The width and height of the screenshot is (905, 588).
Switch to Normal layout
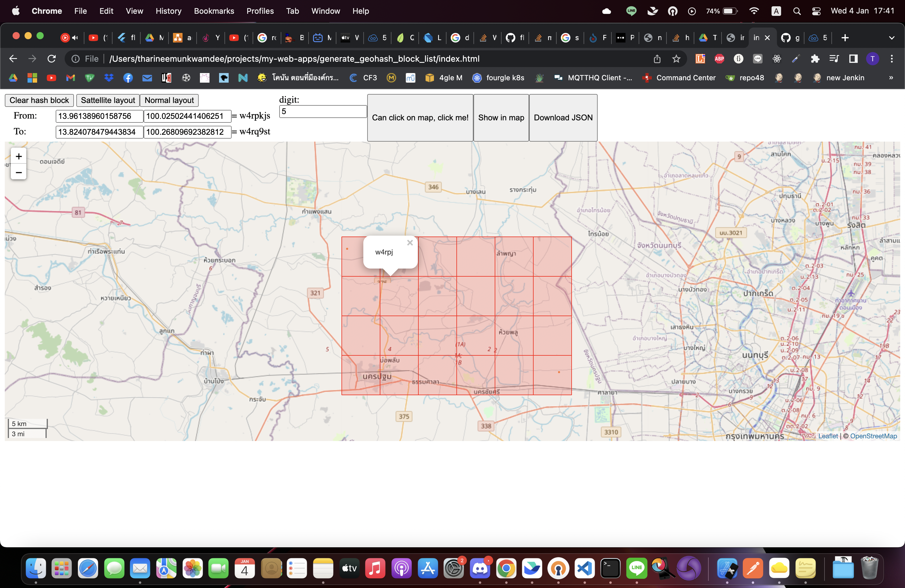[x=169, y=100]
